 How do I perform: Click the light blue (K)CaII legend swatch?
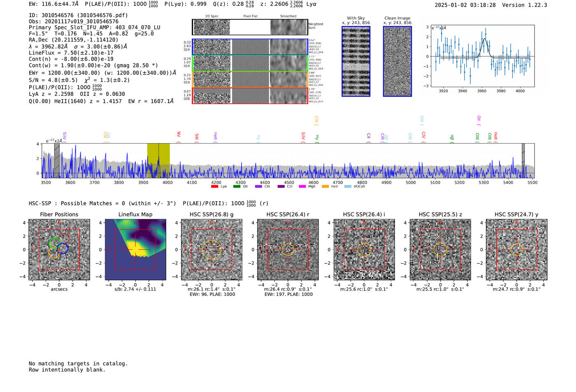[x=348, y=187]
